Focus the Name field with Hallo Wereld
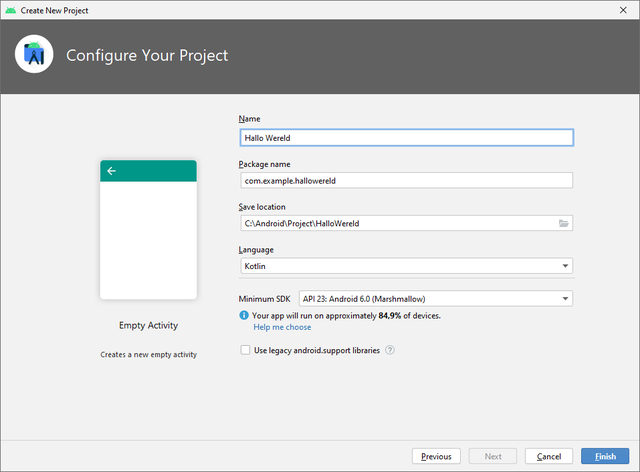 point(407,138)
